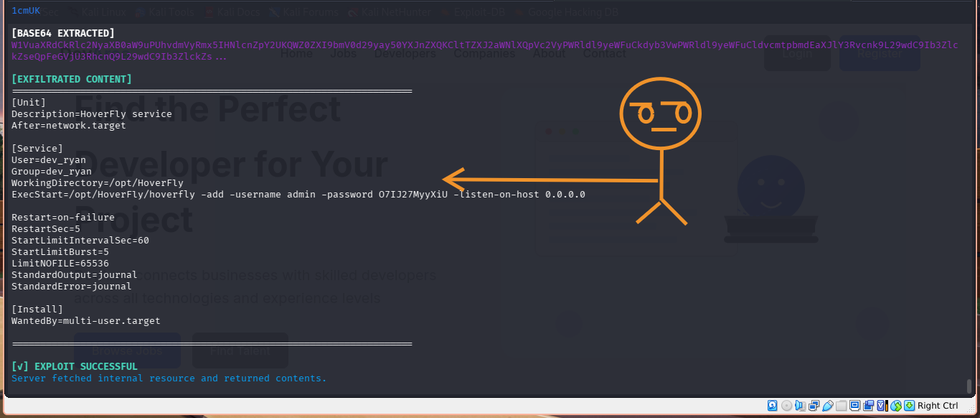
Task: Open the VirtualBox display settings icon
Action: point(855,406)
